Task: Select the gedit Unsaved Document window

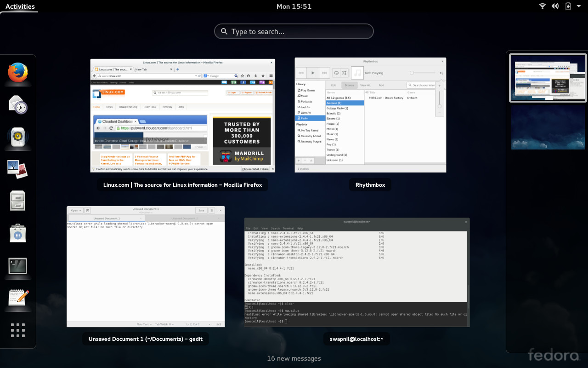Action: 146,267
